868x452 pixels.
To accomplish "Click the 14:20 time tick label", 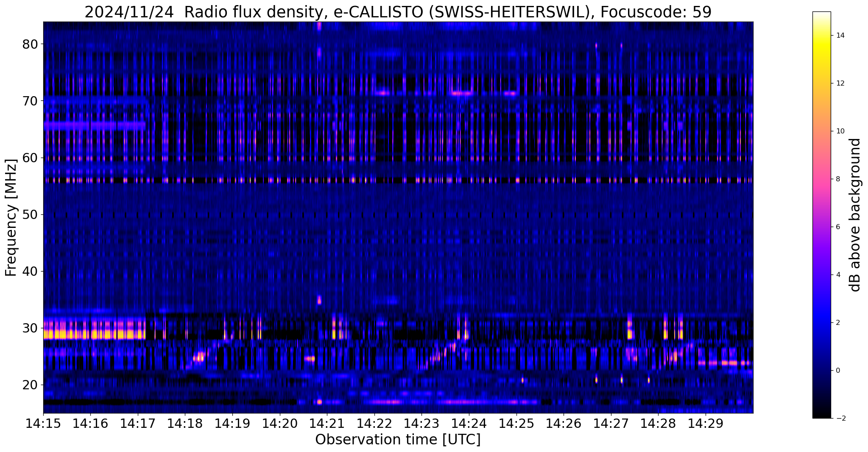I will coord(280,424).
